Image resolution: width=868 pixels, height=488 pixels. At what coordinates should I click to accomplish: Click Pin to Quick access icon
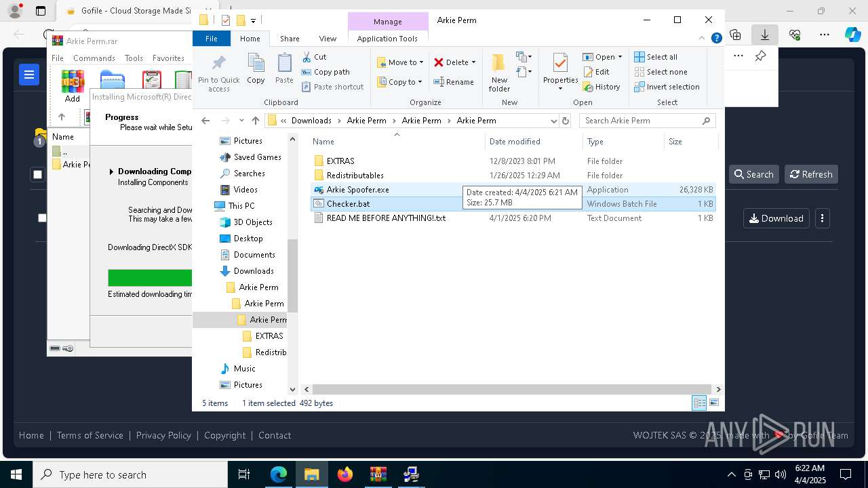(218, 73)
